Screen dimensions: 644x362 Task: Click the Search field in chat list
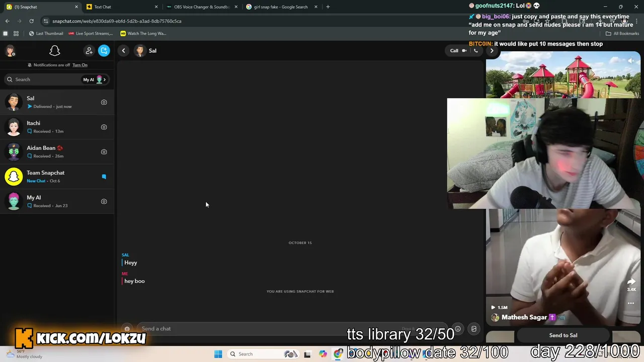pyautogui.click(x=43, y=79)
